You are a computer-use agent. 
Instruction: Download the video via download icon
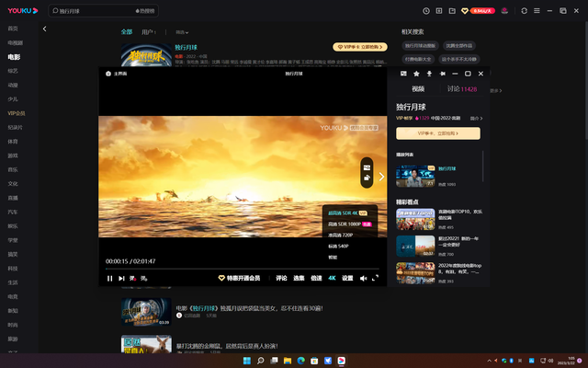[x=429, y=74]
